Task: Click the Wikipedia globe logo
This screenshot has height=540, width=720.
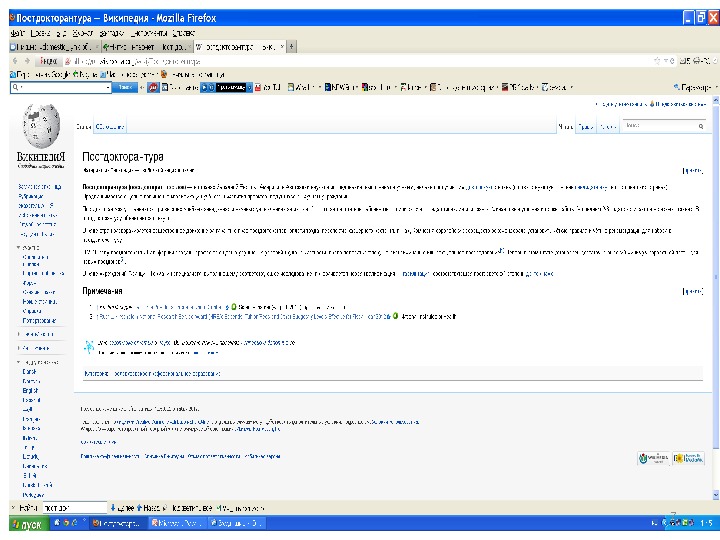Action: [x=41, y=126]
